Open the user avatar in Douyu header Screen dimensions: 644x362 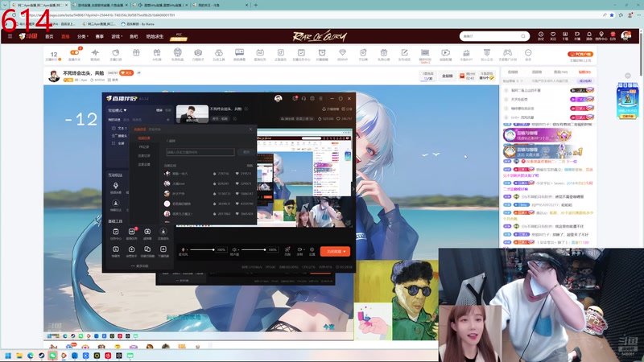pos(626,35)
